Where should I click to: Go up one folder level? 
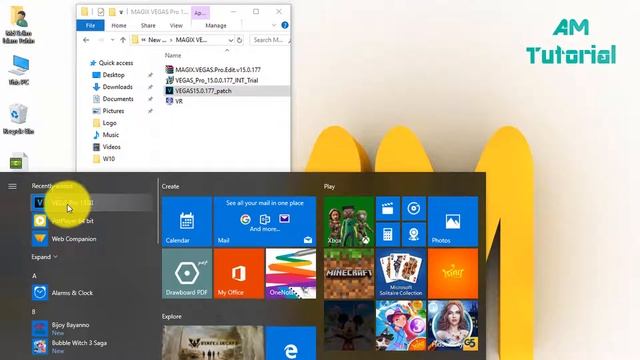[123, 40]
